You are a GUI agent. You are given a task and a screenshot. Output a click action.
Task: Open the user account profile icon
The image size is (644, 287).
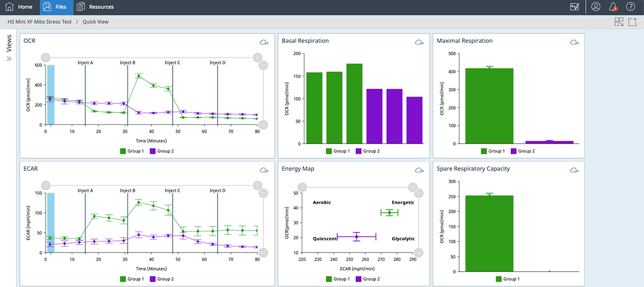(x=595, y=7)
